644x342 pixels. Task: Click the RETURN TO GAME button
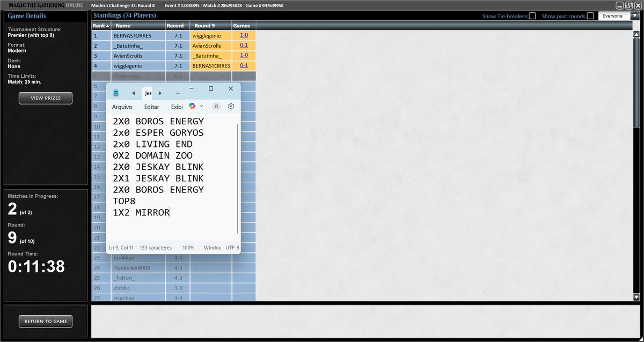[x=46, y=321]
